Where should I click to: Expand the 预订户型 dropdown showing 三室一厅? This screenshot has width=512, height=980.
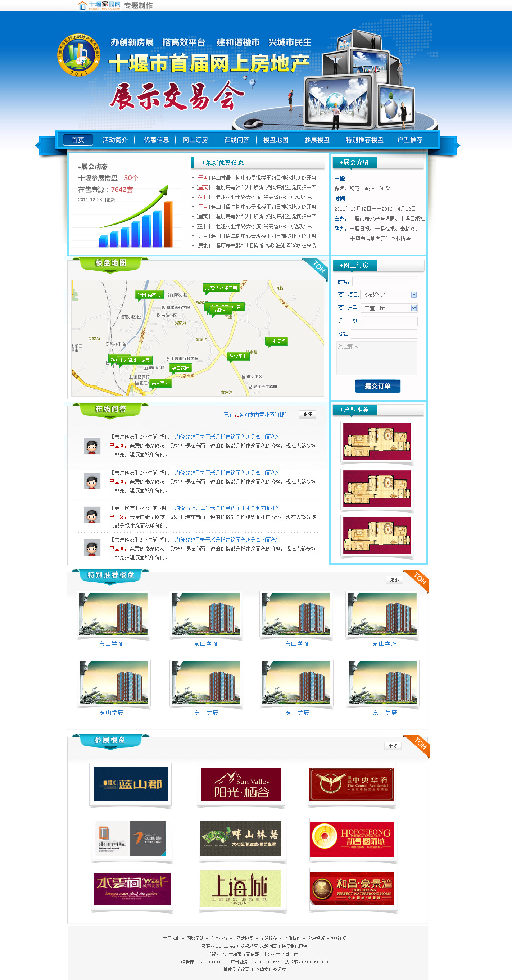click(389, 308)
